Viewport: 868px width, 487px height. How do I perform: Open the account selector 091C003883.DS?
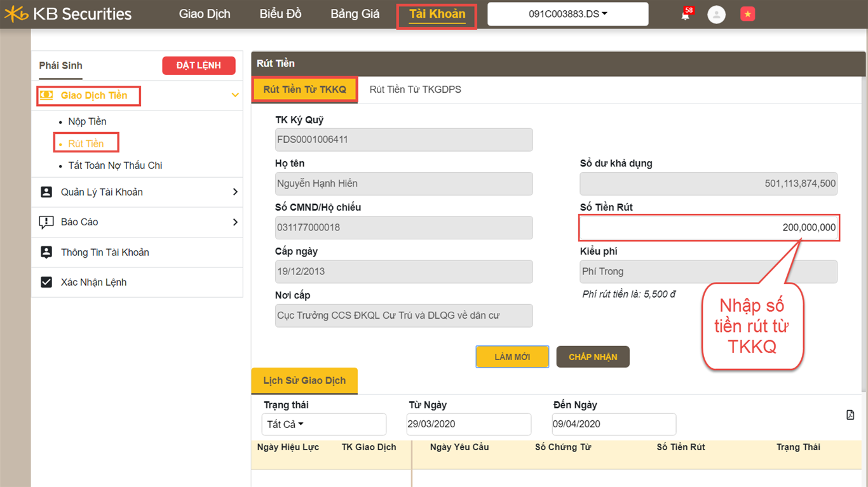click(x=568, y=14)
